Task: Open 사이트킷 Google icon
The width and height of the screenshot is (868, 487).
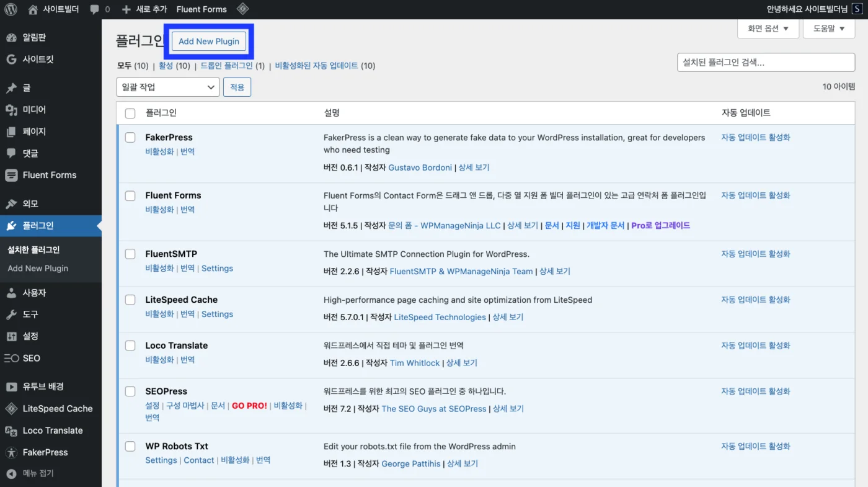Action: click(11, 60)
